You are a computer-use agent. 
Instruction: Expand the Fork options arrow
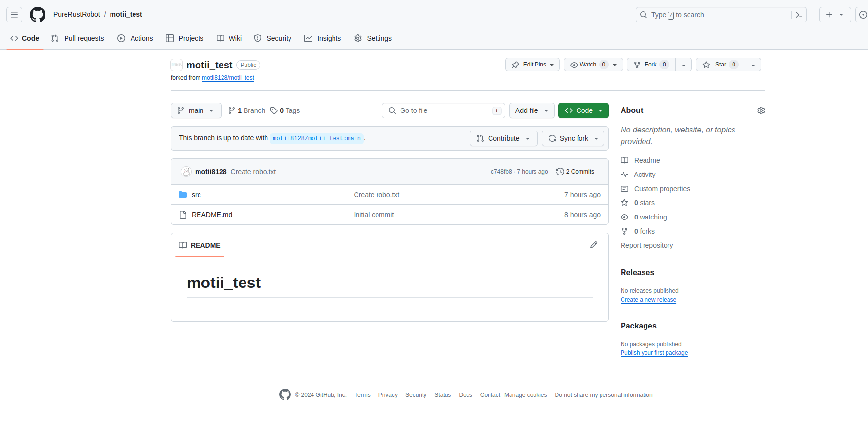tap(684, 65)
